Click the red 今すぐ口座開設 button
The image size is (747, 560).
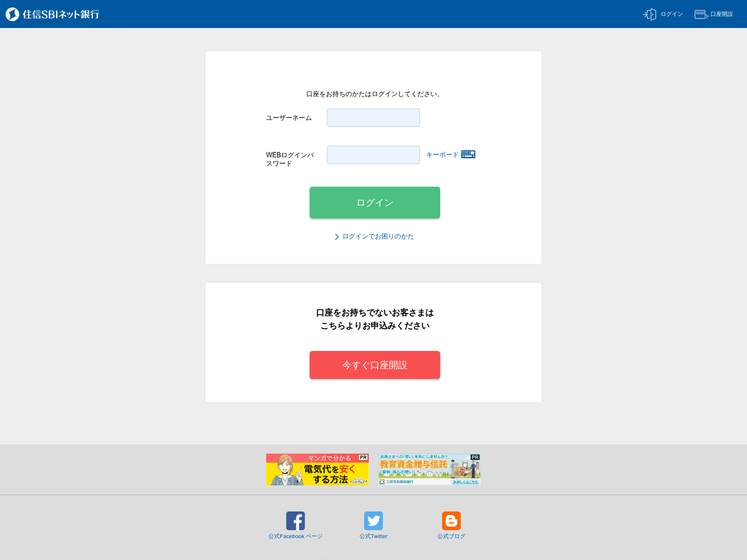[374, 365]
